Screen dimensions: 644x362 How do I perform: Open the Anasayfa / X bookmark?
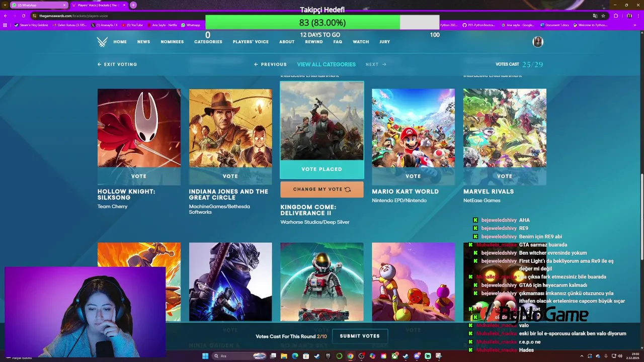click(104, 25)
